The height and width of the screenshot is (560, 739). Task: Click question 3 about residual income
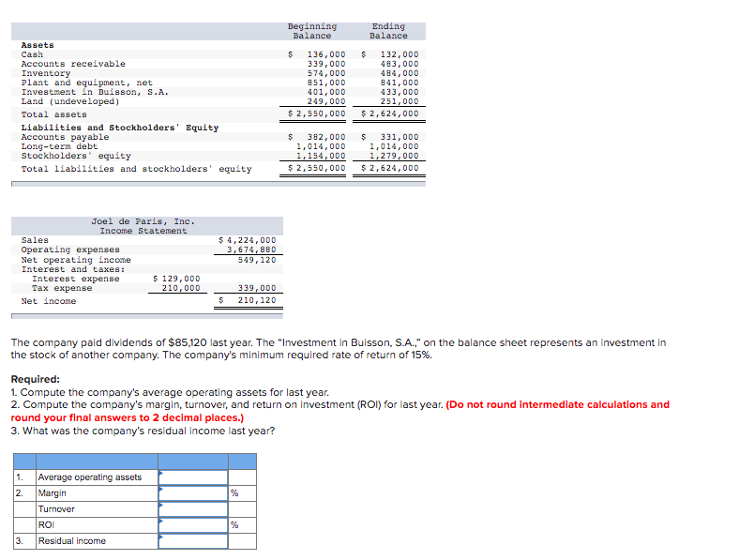pyautogui.click(x=143, y=431)
